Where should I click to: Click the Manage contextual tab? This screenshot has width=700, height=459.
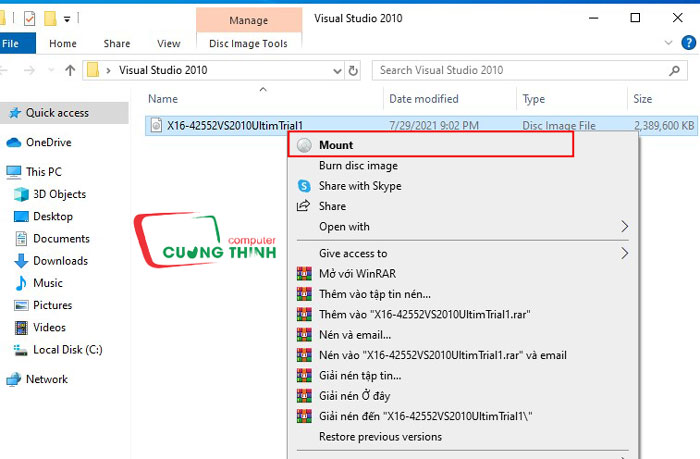[249, 20]
